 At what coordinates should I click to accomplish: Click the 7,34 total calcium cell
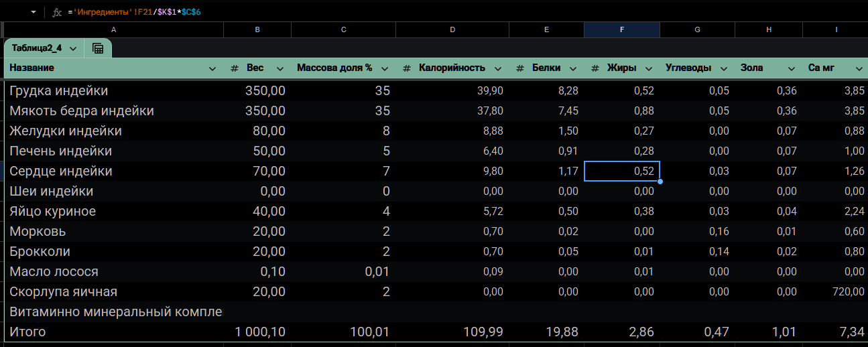point(836,332)
